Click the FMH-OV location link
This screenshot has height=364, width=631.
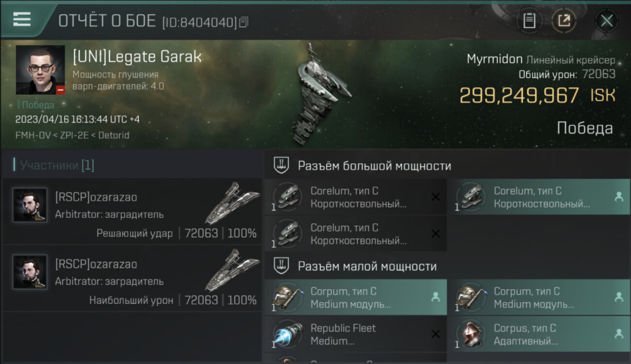pyautogui.click(x=33, y=135)
